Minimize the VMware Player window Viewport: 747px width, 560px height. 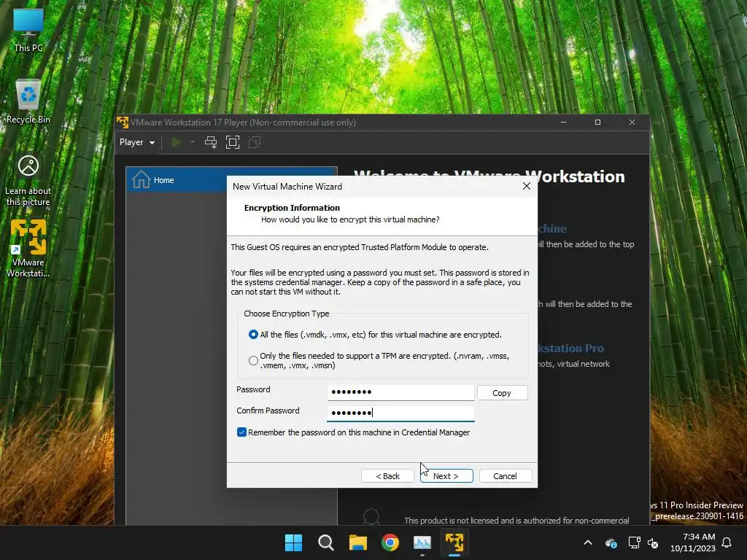click(x=564, y=122)
